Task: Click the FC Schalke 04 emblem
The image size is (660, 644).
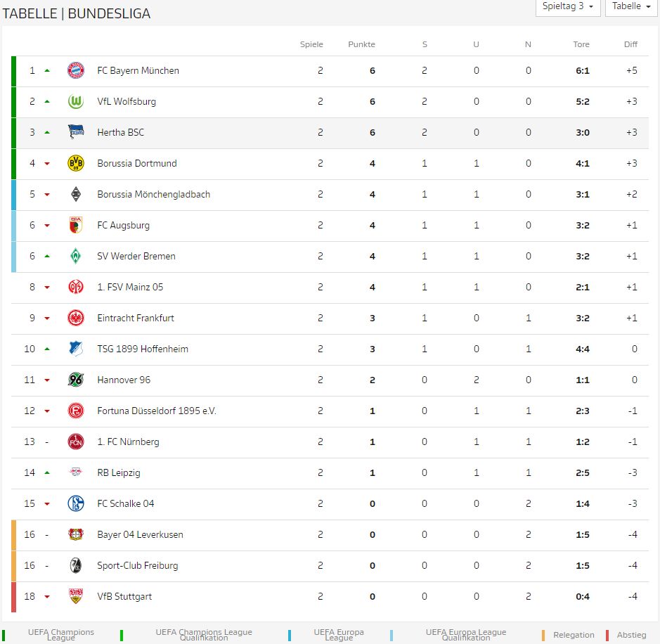Action: coord(76,503)
